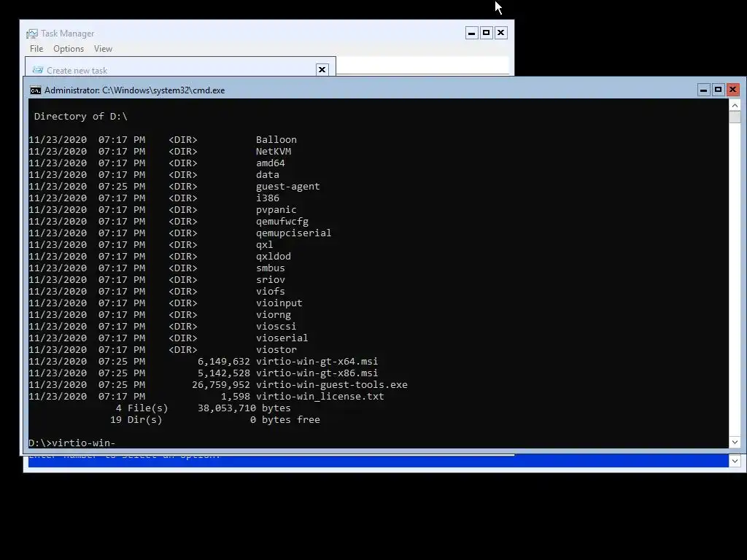This screenshot has width=747, height=560.
Task: Maximize the cmd.exe window
Action: (x=718, y=90)
